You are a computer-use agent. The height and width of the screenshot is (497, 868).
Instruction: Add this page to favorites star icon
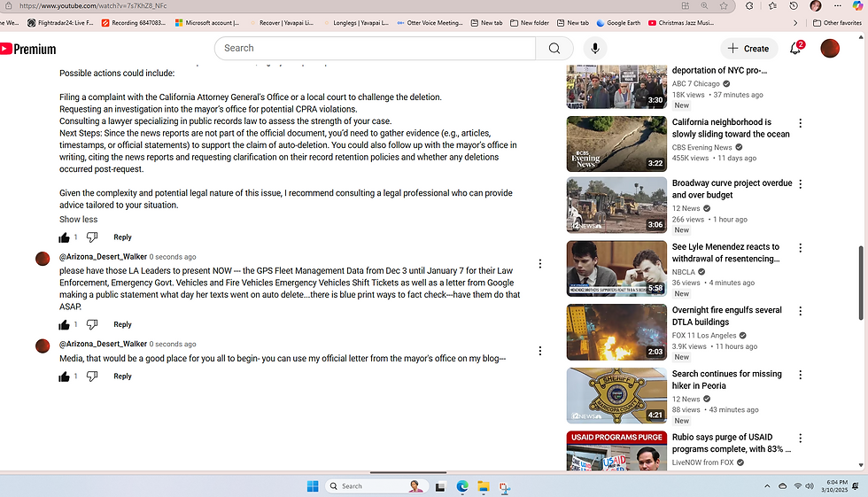click(724, 5)
